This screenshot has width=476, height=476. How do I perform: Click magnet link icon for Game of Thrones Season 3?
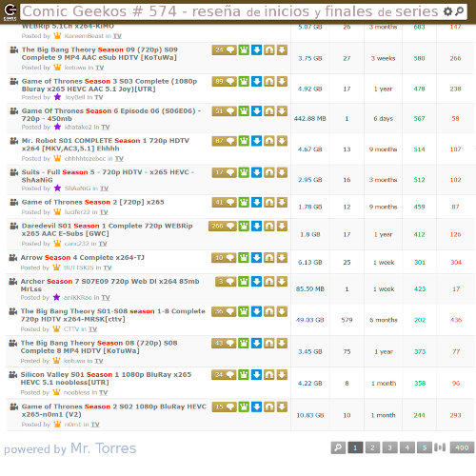[x=269, y=82]
